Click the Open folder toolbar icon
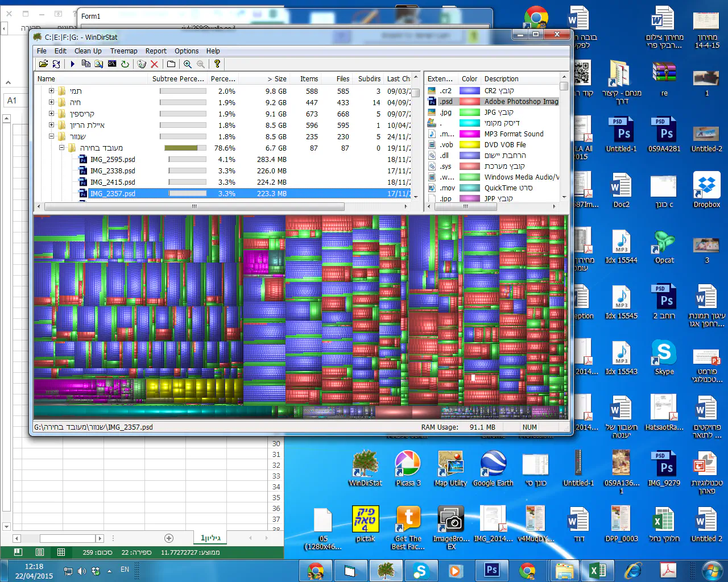This screenshot has width=728, height=582. click(x=43, y=64)
